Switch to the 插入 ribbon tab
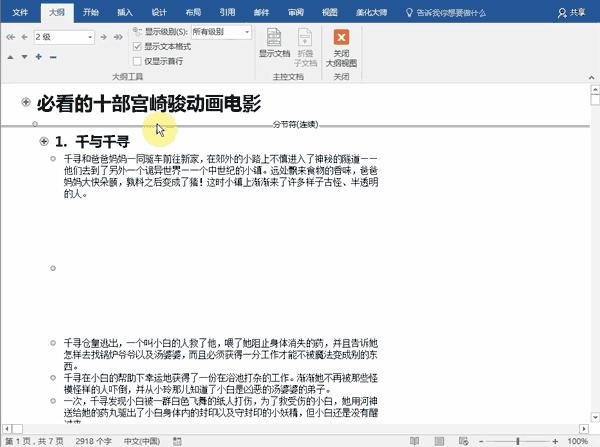The image size is (600, 447). tap(124, 11)
